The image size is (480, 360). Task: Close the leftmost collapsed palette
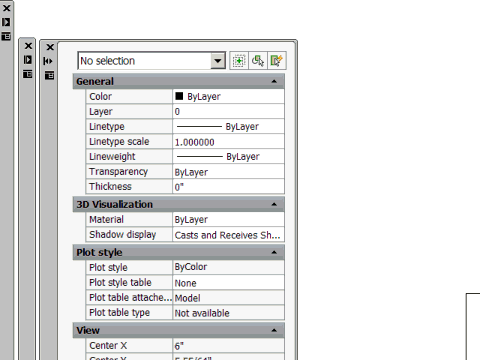pos(6,8)
